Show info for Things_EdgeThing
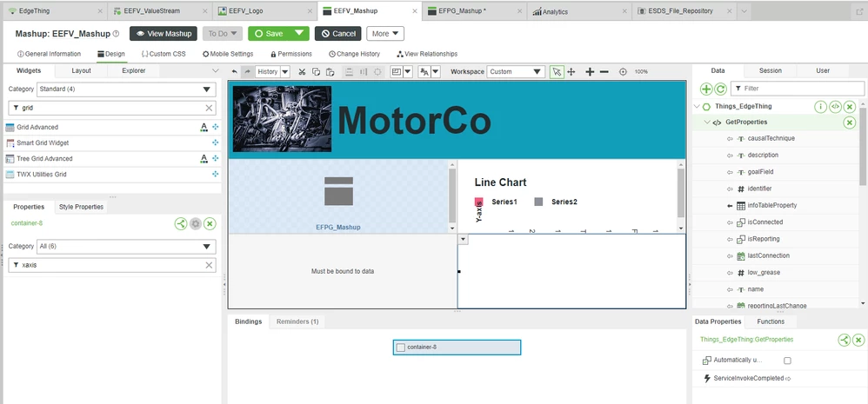The width and height of the screenshot is (868, 404). 820,107
